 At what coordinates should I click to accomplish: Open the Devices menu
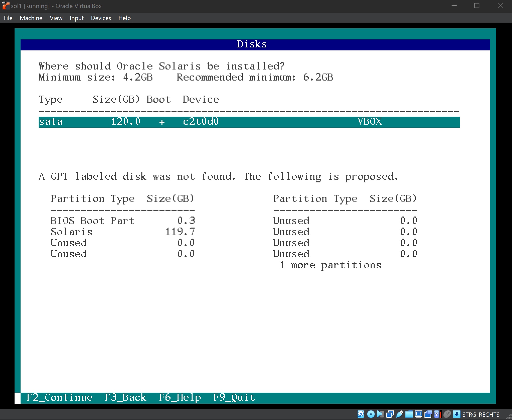[x=101, y=18]
